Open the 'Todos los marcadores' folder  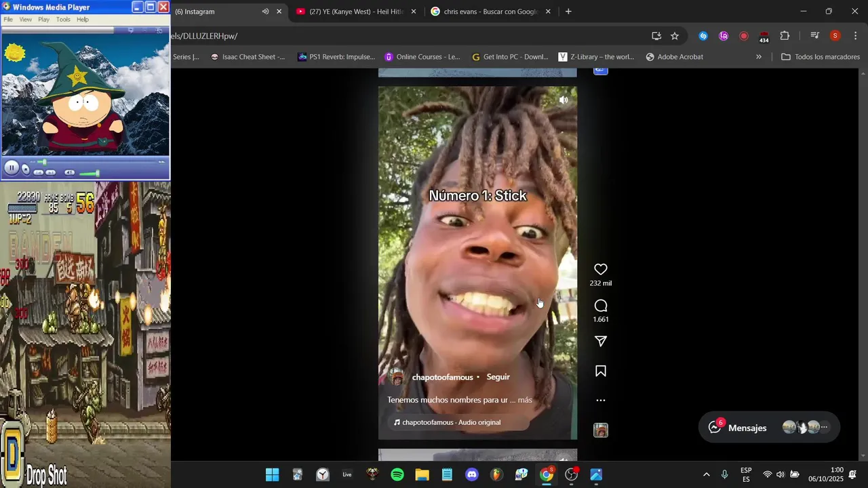pyautogui.click(x=821, y=57)
